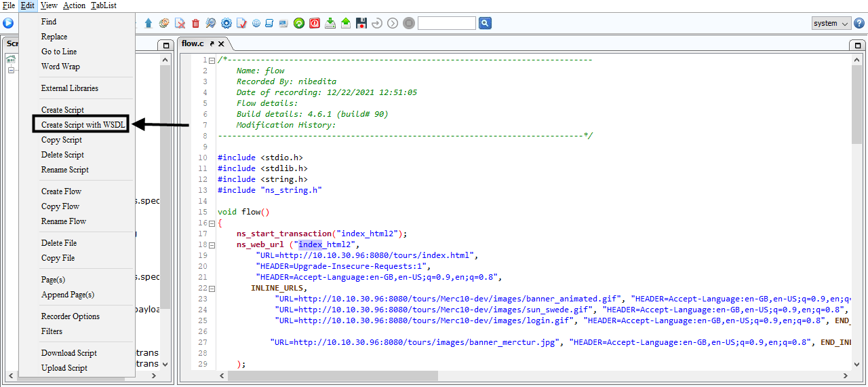The image size is (868, 387).
Task: Click the toolbar search text field
Action: pos(446,23)
